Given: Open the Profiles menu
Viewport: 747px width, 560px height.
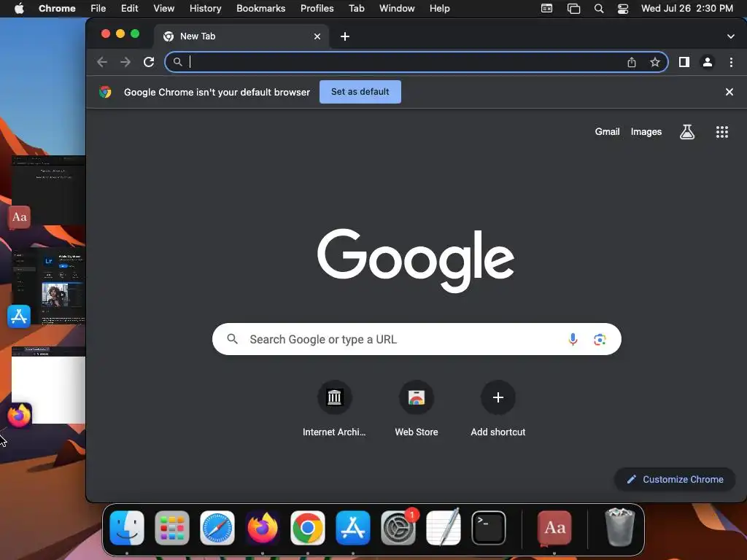Looking at the screenshot, I should click(x=317, y=9).
